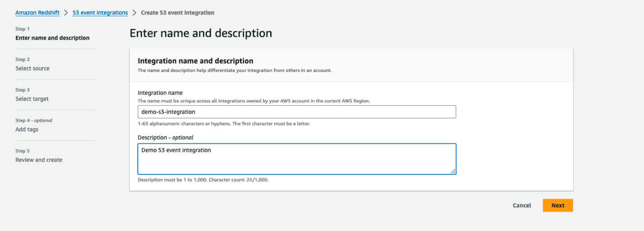
Task: Click the character count hint text
Action: pyautogui.click(x=203, y=180)
